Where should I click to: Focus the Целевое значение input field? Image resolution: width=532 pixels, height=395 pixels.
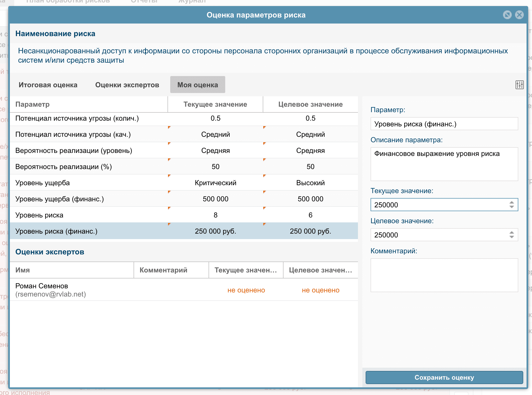click(438, 235)
